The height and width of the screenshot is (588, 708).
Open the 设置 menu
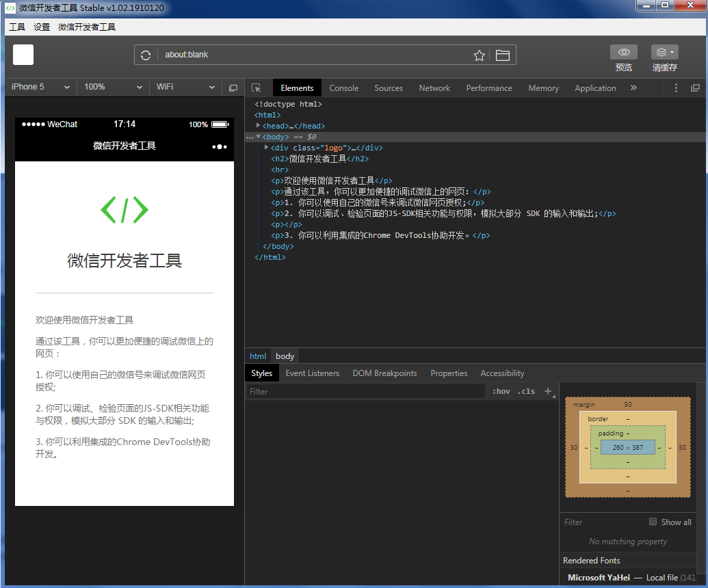[x=42, y=27]
